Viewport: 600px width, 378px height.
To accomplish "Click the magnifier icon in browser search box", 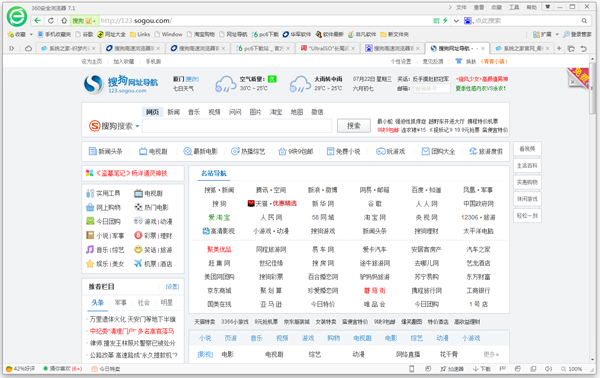I will pyautogui.click(x=584, y=21).
